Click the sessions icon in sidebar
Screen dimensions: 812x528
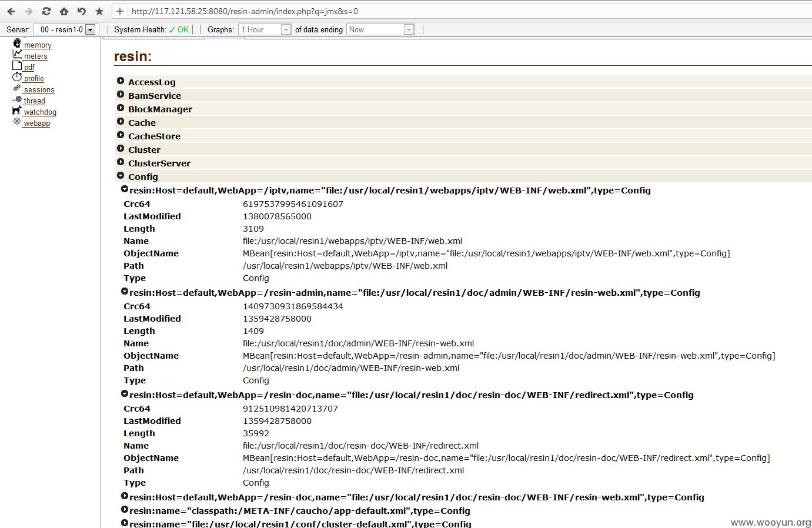click(17, 88)
